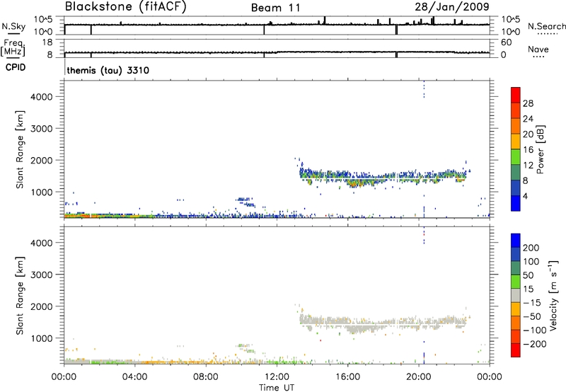Click the 'N.Search' legend label
The height and width of the screenshot is (392, 566).
coord(547,26)
